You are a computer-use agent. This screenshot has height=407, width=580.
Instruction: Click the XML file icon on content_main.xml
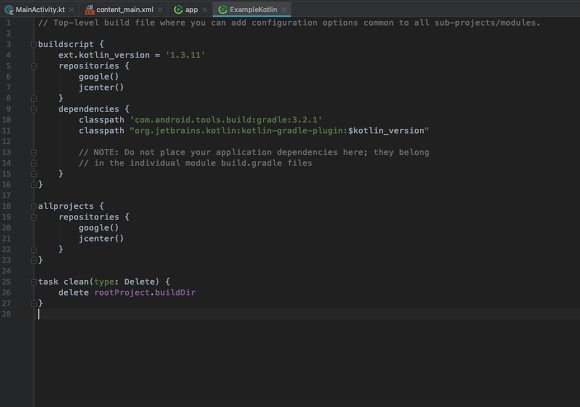90,10
